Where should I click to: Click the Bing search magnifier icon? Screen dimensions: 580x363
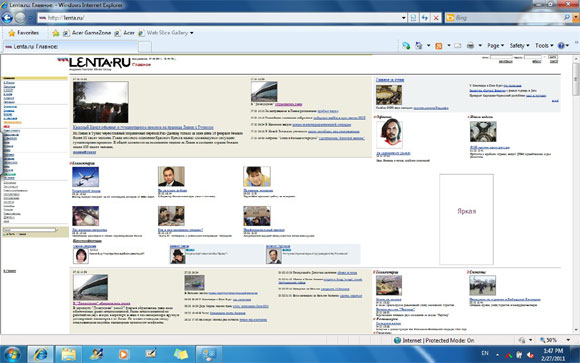click(566, 17)
